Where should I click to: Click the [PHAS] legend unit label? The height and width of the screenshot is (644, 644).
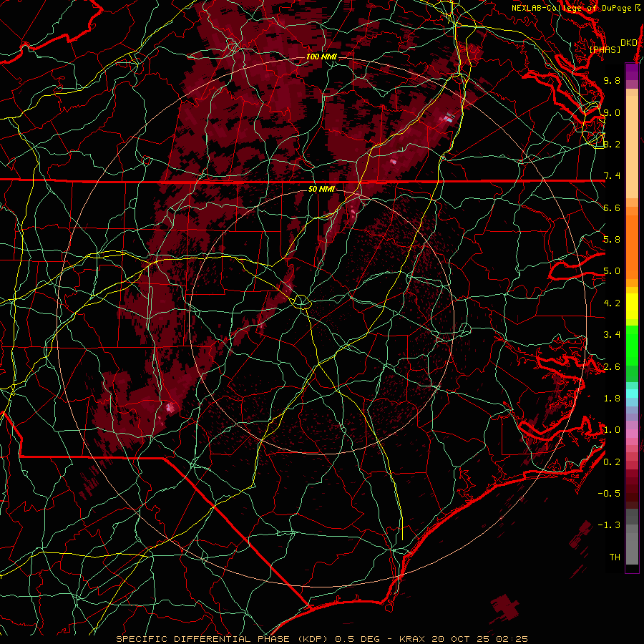(605, 49)
